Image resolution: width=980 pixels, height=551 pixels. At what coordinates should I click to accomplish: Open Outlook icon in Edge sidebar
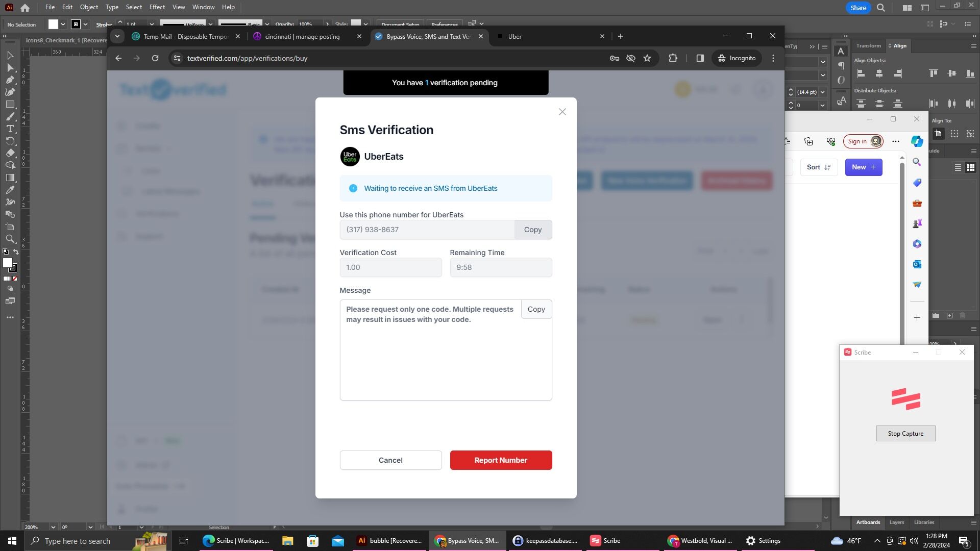(917, 264)
